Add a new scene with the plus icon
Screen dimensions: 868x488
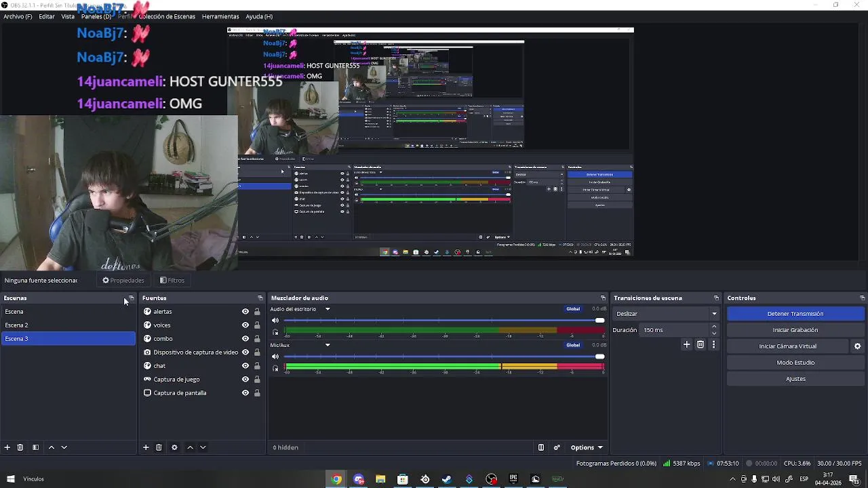pyautogui.click(x=7, y=447)
